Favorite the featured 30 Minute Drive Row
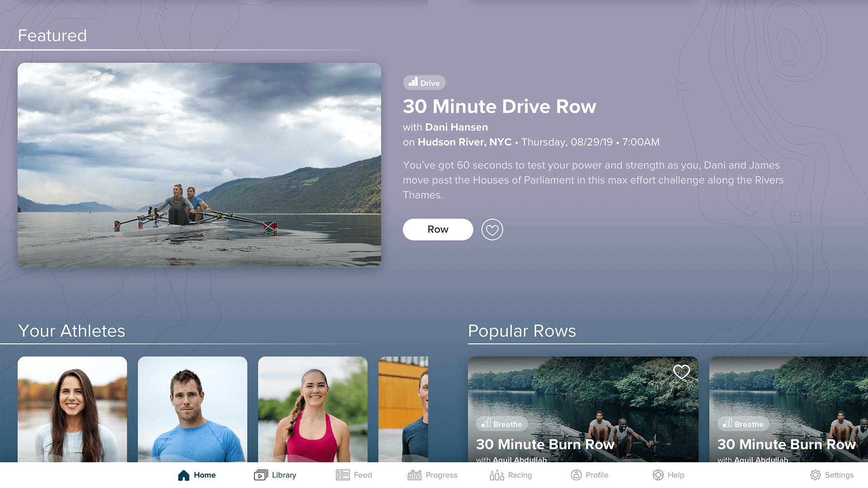The image size is (868, 488). click(x=492, y=230)
